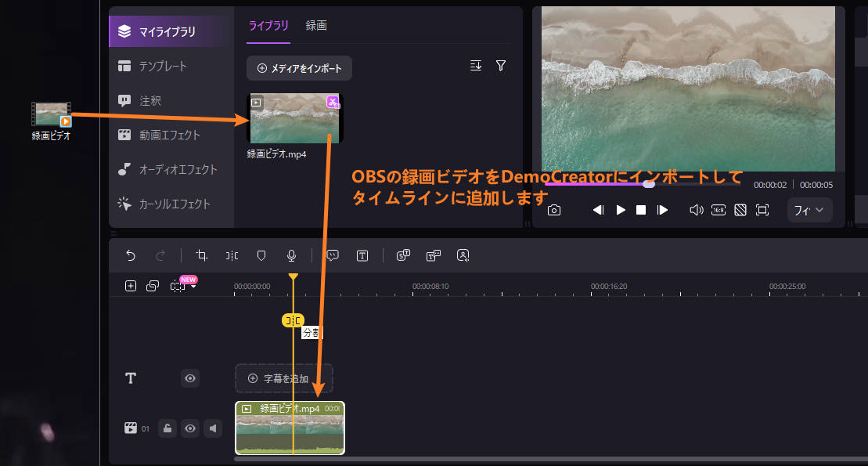The height and width of the screenshot is (466, 868).
Task: Open the media filter funnel icon
Action: coord(500,65)
